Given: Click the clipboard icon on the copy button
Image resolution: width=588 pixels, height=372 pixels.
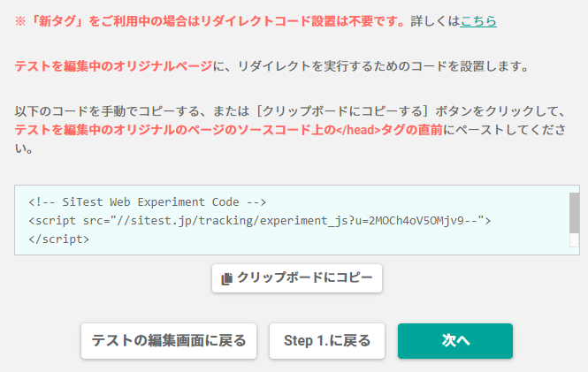Looking at the screenshot, I should pos(226,278).
